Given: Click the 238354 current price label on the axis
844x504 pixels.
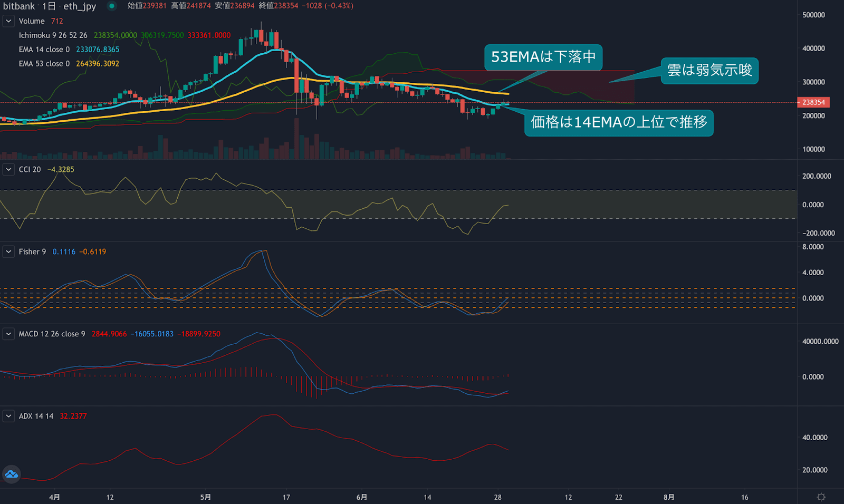Looking at the screenshot, I should click(813, 102).
